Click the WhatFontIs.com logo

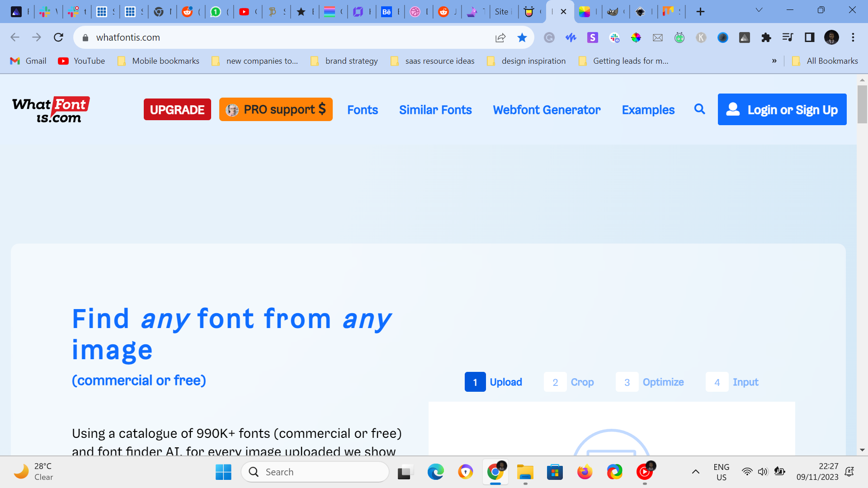click(x=51, y=110)
